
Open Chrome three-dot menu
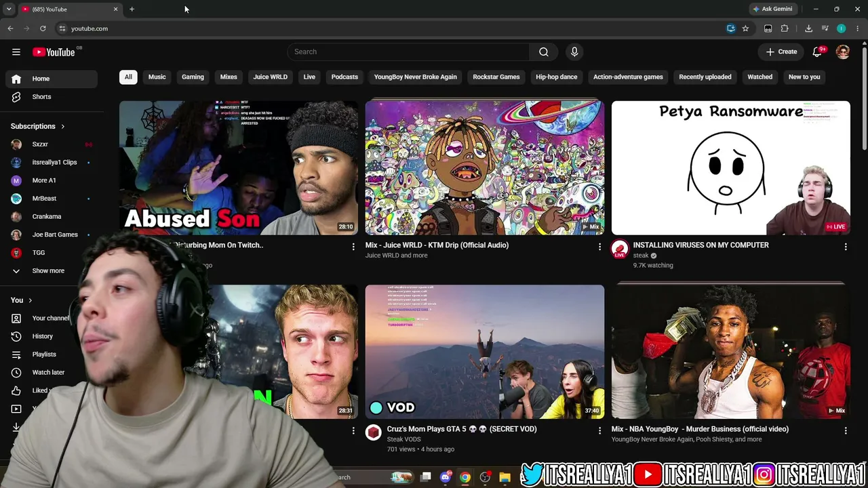pyautogui.click(x=858, y=28)
